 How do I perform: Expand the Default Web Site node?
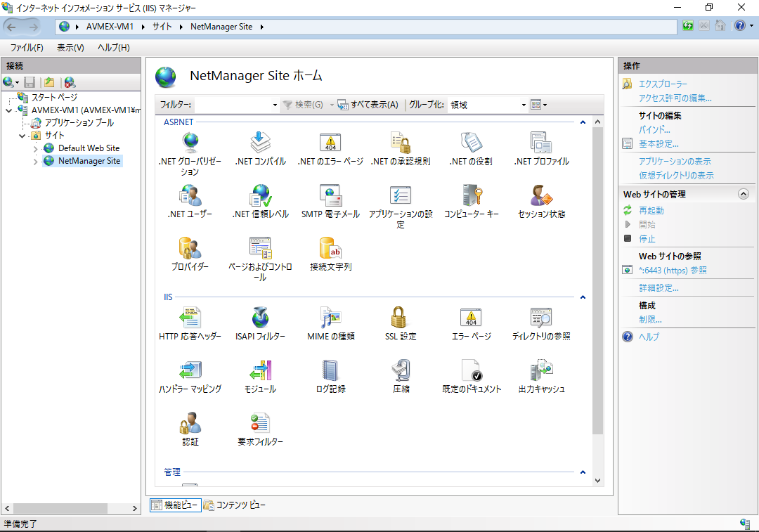[35, 148]
